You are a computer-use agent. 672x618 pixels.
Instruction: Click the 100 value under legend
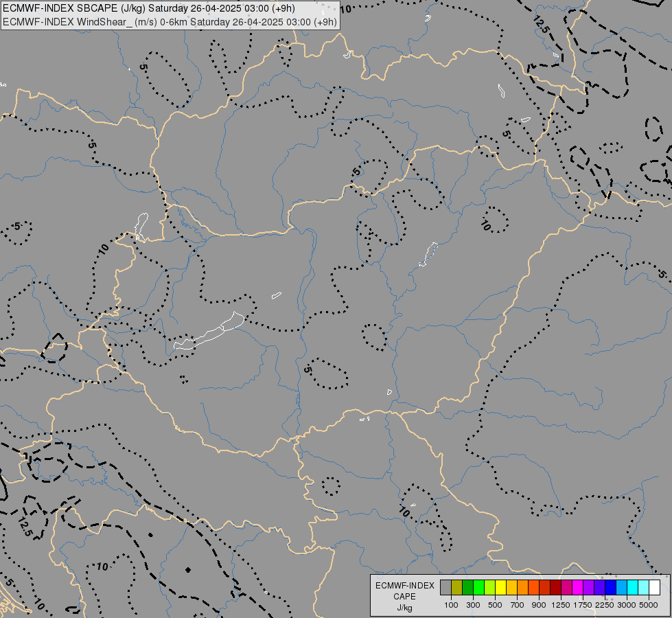[451, 605]
